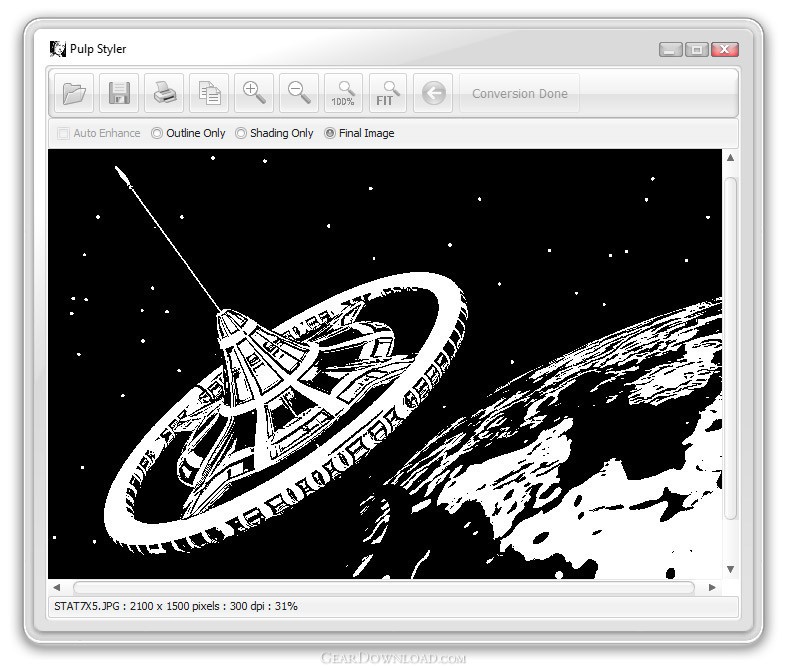The width and height of the screenshot is (786, 666).
Task: Click the horizontal scrollbar thumb
Action: click(383, 587)
